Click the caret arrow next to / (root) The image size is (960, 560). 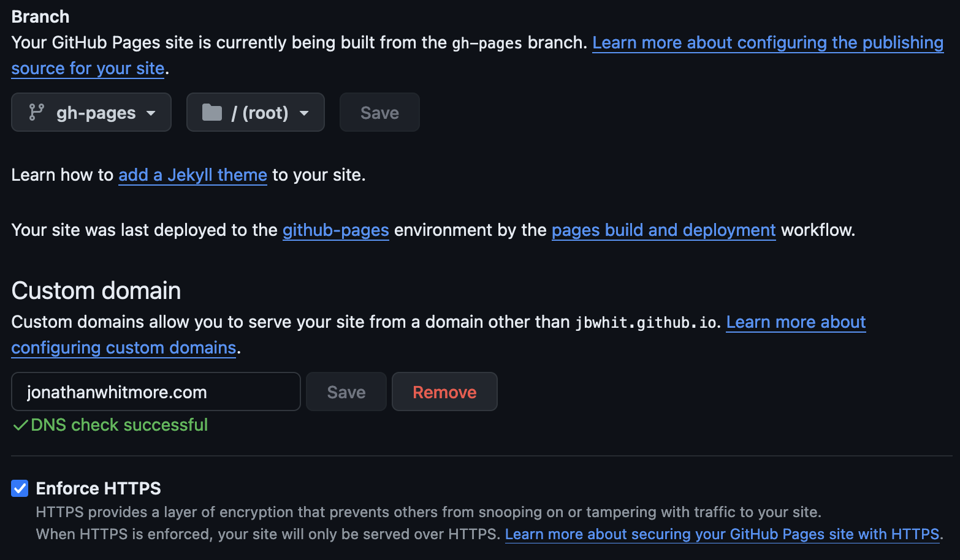coord(304,113)
